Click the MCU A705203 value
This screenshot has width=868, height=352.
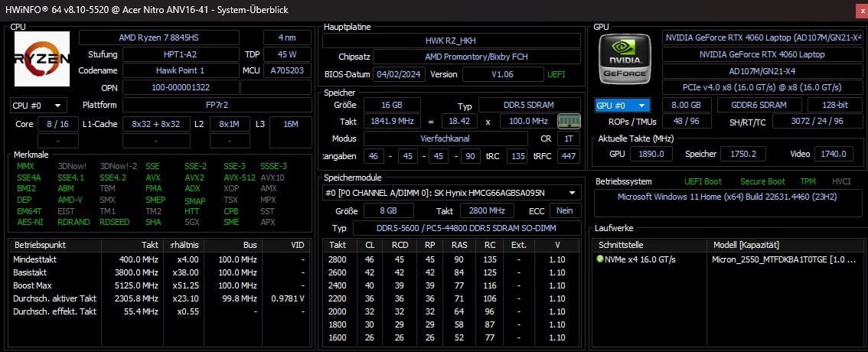click(x=287, y=71)
